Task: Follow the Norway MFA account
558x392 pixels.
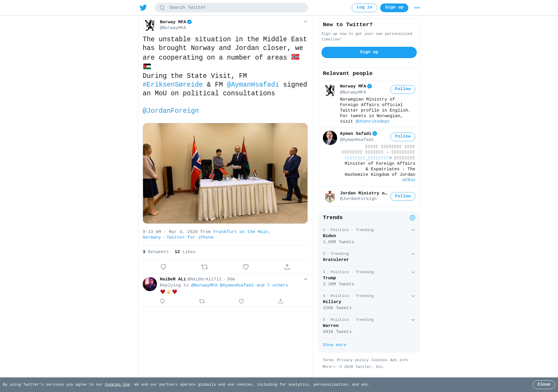Action: pyautogui.click(x=403, y=89)
